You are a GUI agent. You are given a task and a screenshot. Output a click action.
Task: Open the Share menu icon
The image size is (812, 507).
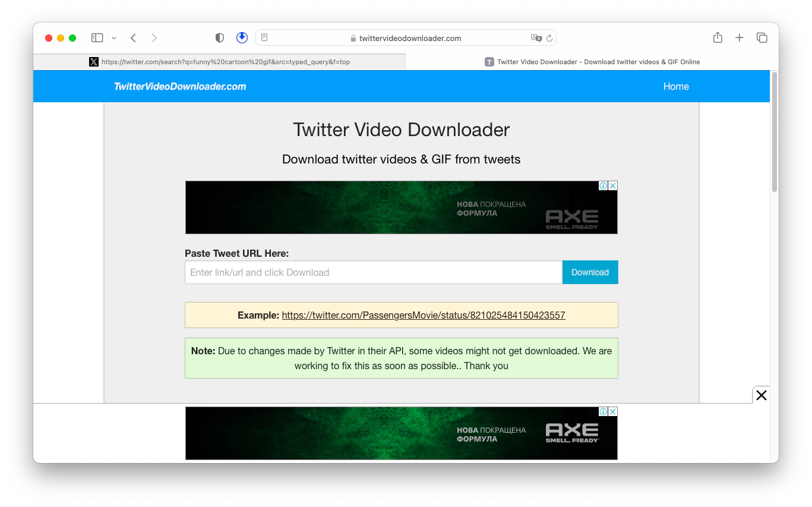point(718,37)
